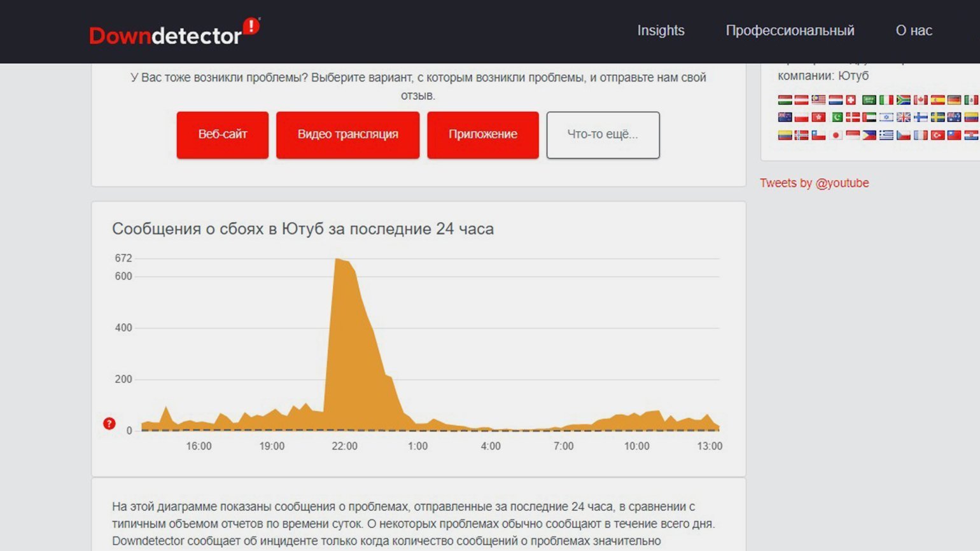
Task: Select the Hungary flag
Action: click(785, 100)
